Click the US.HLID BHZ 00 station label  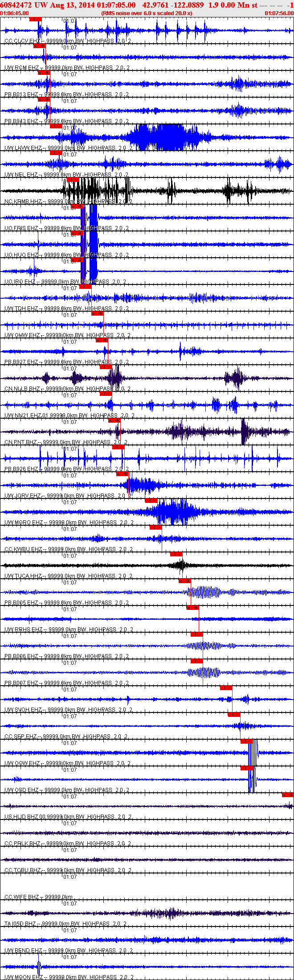coord(25,817)
